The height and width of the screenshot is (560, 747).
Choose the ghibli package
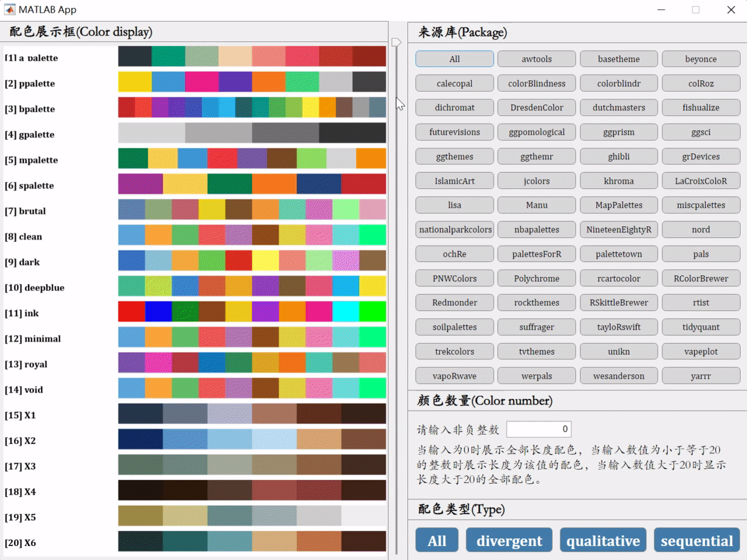click(x=619, y=156)
